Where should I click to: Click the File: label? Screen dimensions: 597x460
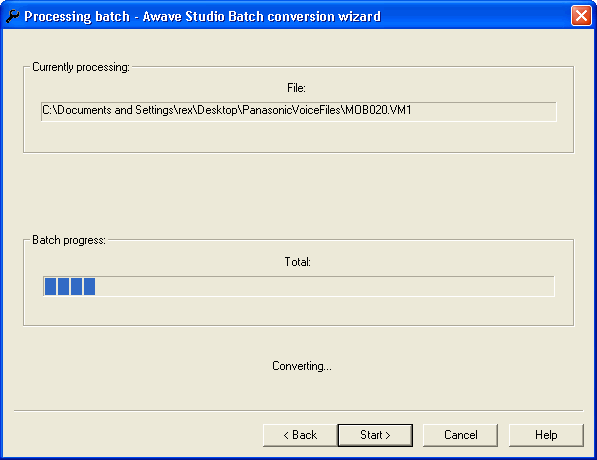point(296,88)
